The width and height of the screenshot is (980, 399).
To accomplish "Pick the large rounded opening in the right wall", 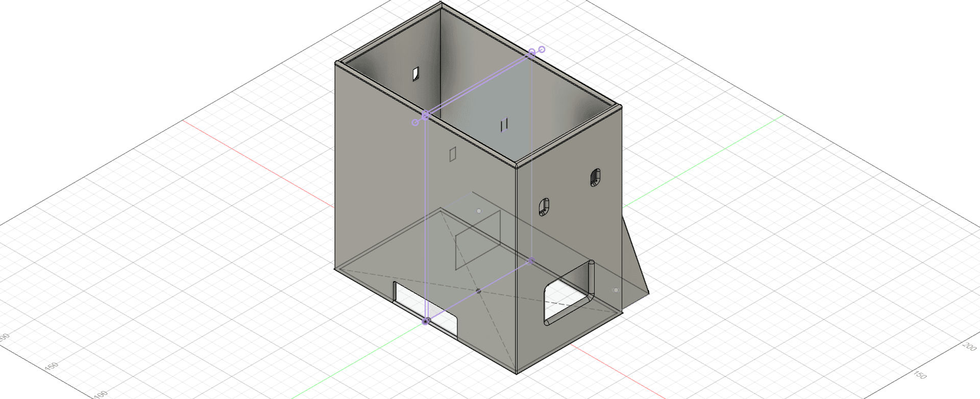I will tap(570, 293).
